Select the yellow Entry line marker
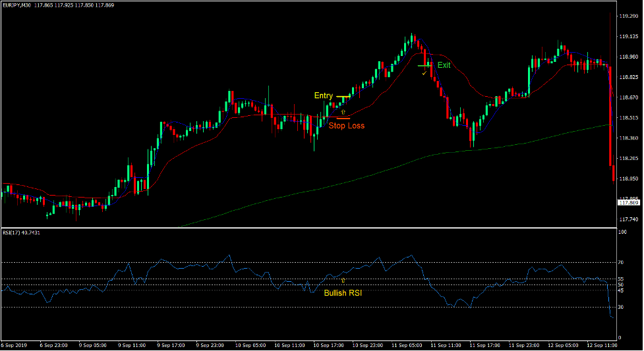Viewport: 644px width, 351px height. tap(343, 97)
